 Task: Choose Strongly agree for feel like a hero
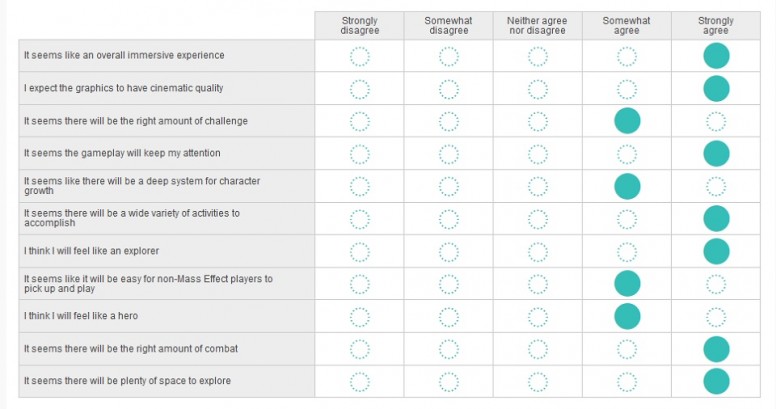(x=716, y=317)
